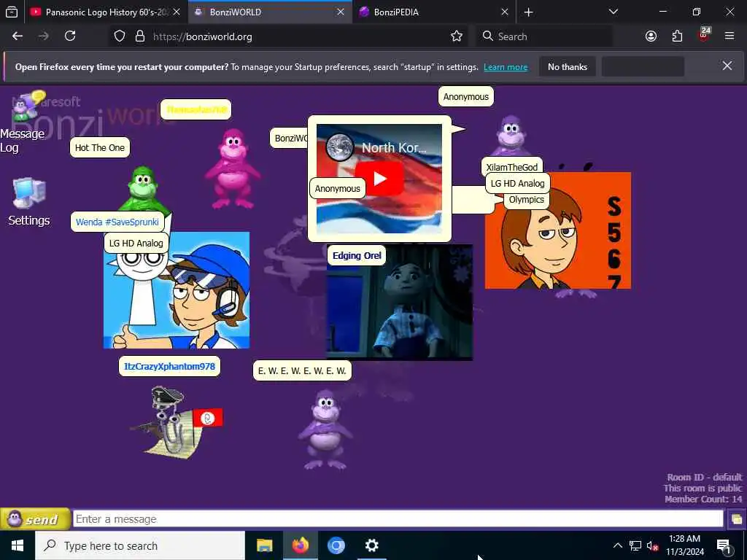
Task: Show hidden system tray icons
Action: [617, 545]
